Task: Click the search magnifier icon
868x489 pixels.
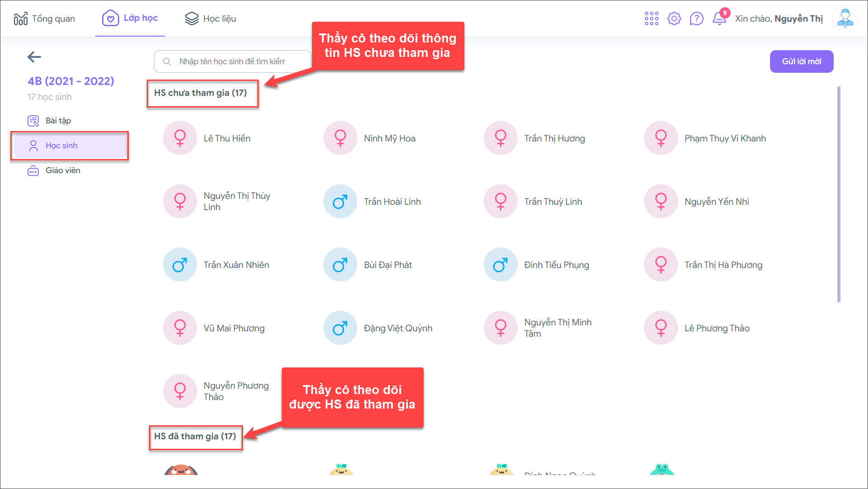Action: [x=167, y=61]
